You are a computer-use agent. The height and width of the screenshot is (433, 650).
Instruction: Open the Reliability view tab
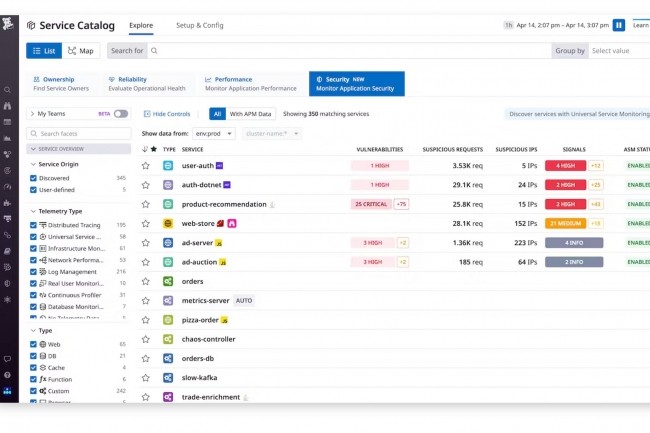(147, 84)
